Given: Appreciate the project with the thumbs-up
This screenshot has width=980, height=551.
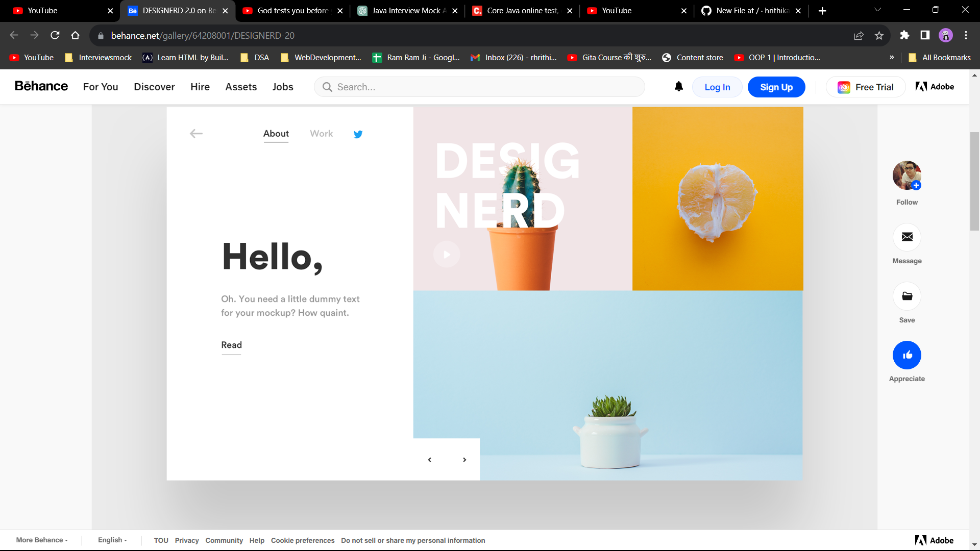Looking at the screenshot, I should pyautogui.click(x=906, y=355).
